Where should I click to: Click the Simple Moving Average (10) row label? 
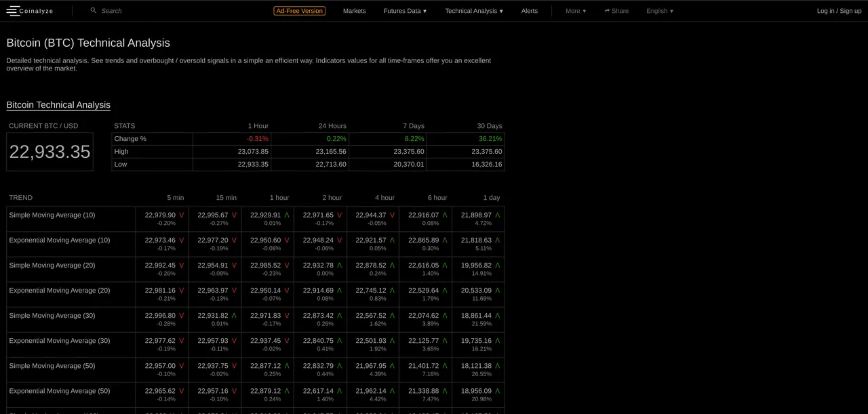(52, 215)
